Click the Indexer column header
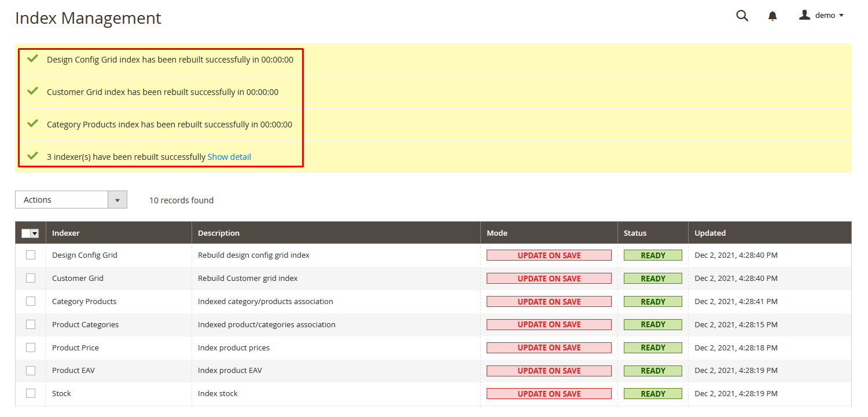Viewport: 868px width, 417px height. tap(66, 233)
